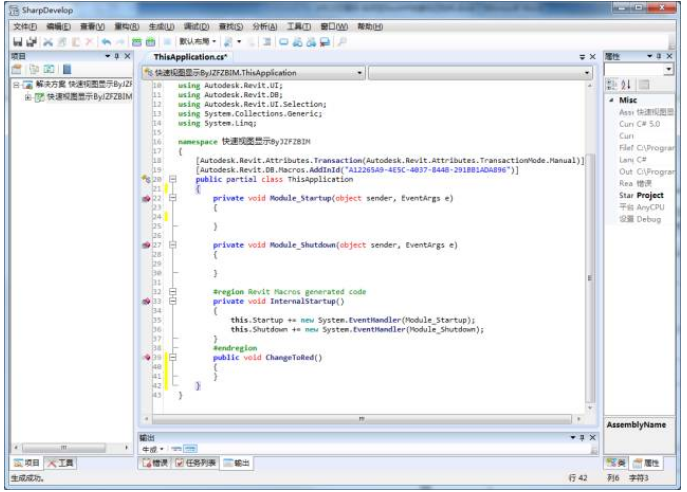The height and width of the screenshot is (492, 687).
Task: Switch to the 错误 errors tab
Action: (x=155, y=463)
